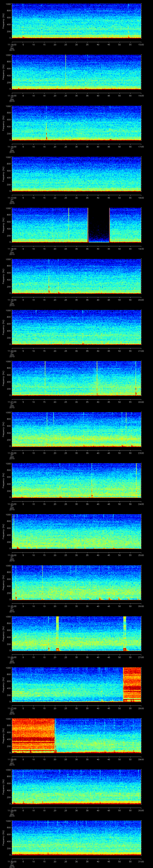Click the 15:00 end time label
Image resolution: width=153 pixels, height=868 pixels.
coord(141,44)
